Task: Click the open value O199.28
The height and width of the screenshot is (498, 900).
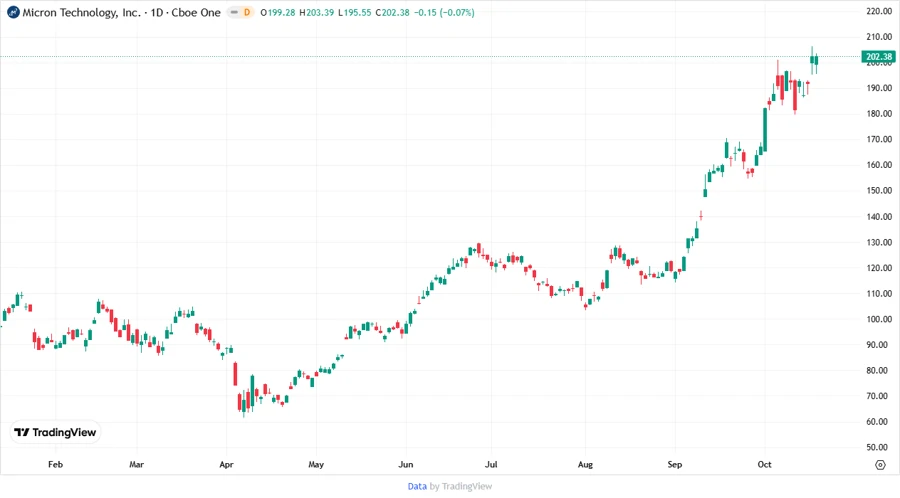Action: click(x=278, y=13)
